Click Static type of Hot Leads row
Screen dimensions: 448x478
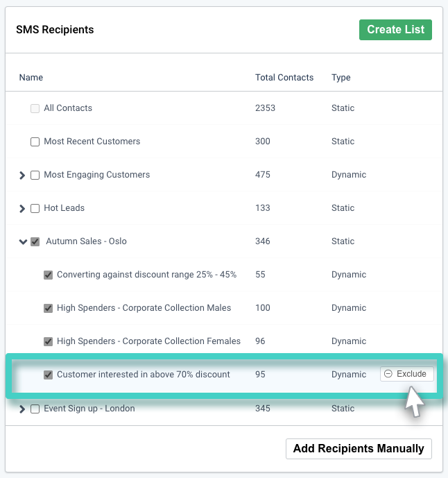tap(343, 208)
